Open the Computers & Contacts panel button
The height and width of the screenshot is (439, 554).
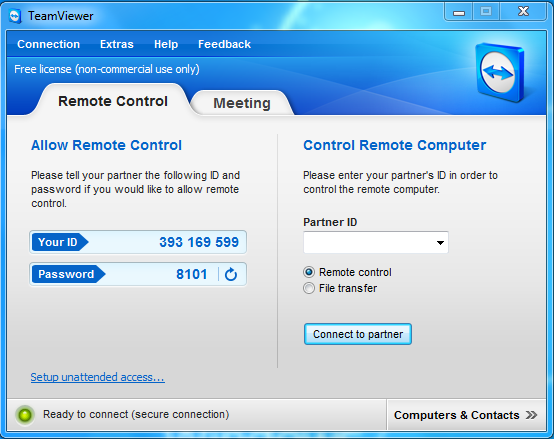click(466, 415)
